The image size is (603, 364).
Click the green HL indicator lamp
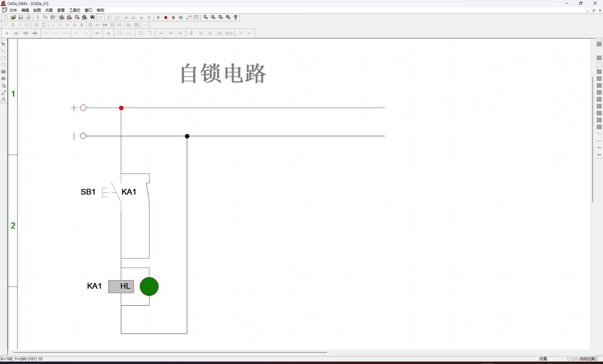[x=149, y=286]
